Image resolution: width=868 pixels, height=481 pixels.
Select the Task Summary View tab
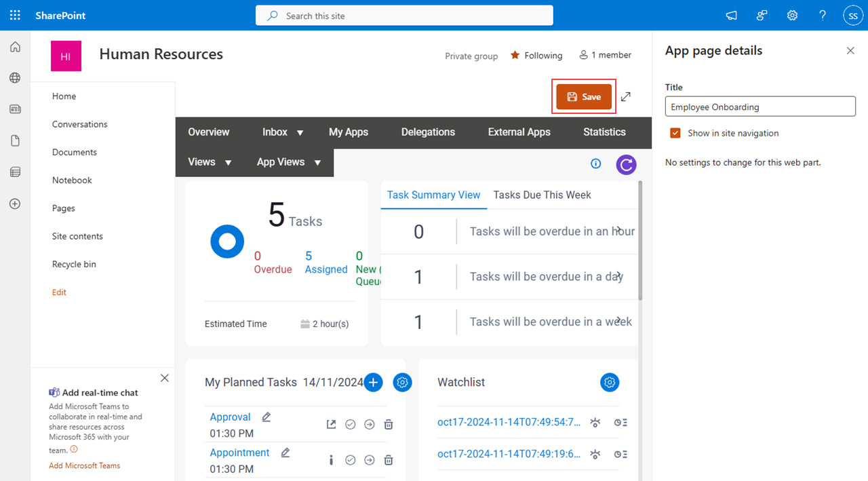pyautogui.click(x=434, y=195)
